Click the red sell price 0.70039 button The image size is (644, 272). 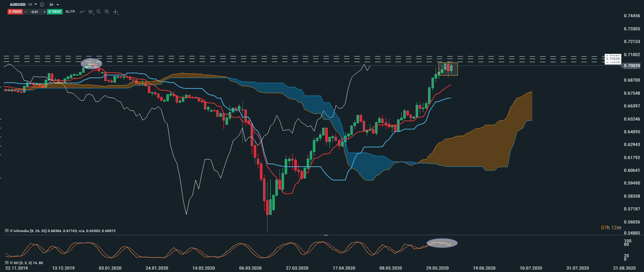tap(15, 12)
